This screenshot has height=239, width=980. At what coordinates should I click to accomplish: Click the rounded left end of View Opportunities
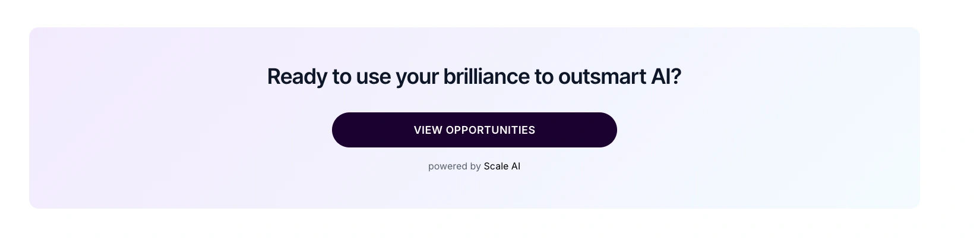pos(344,130)
